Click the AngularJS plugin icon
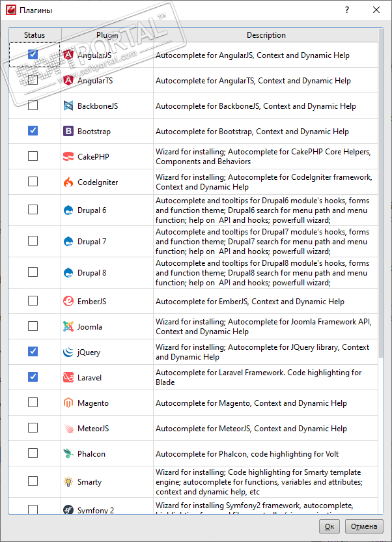 coord(68,55)
